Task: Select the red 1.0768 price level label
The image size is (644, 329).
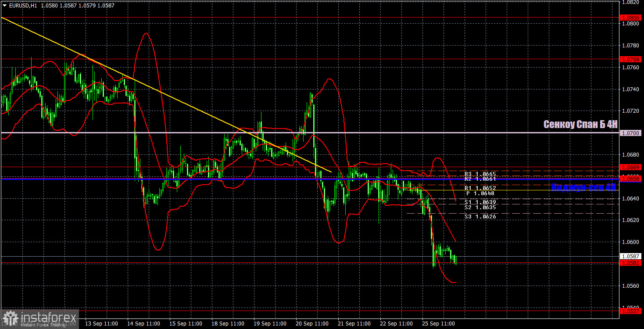Action: pyautogui.click(x=631, y=59)
